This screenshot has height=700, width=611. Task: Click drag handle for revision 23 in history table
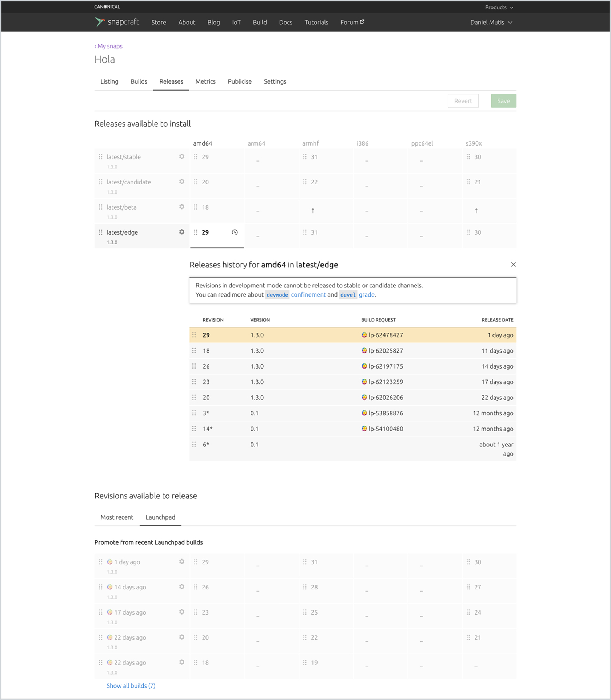pyautogui.click(x=194, y=382)
